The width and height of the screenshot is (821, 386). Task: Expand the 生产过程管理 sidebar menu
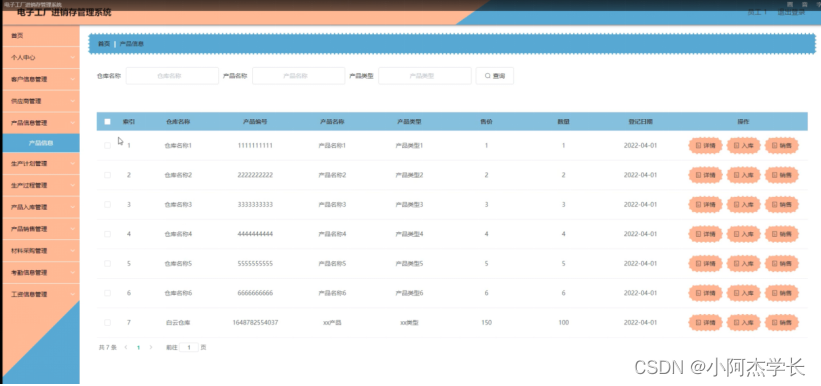click(x=41, y=185)
